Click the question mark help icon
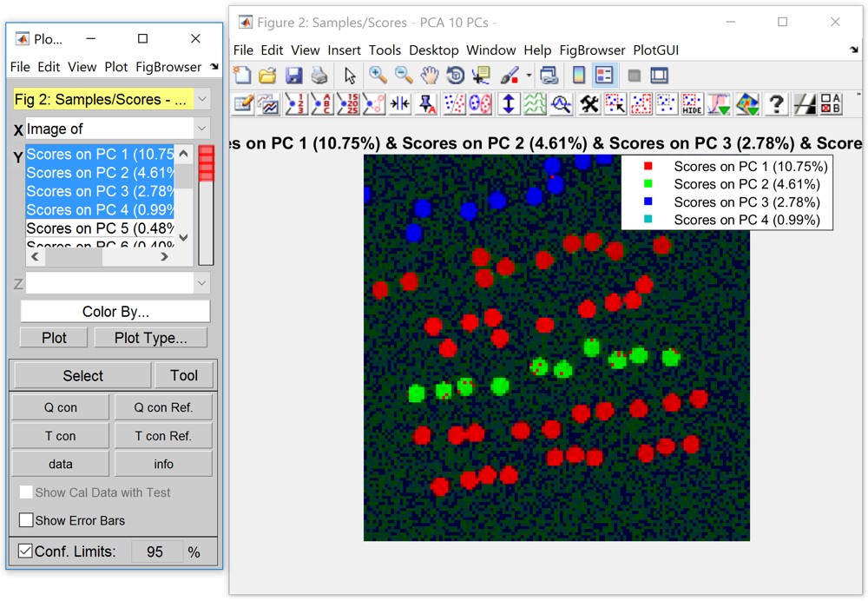 coord(776,105)
